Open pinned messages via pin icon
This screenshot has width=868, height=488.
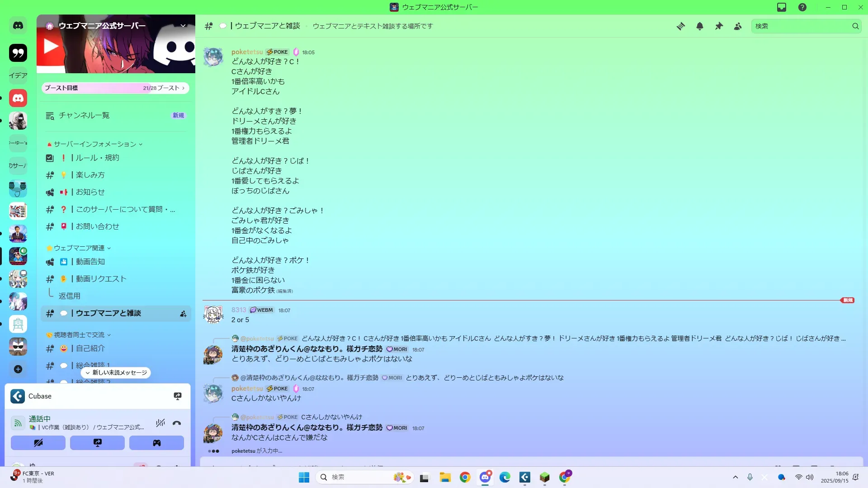(719, 26)
